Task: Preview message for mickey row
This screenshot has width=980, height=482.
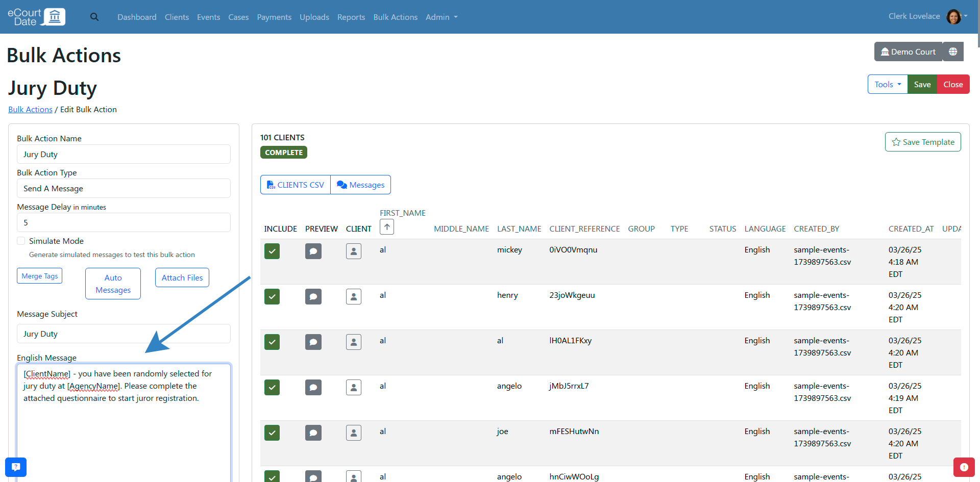Action: (x=313, y=251)
